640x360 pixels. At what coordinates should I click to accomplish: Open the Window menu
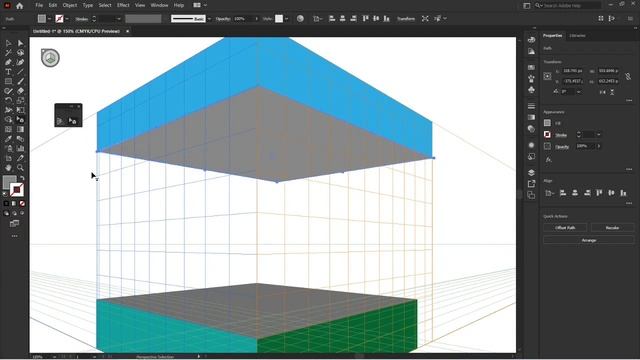coord(159,5)
